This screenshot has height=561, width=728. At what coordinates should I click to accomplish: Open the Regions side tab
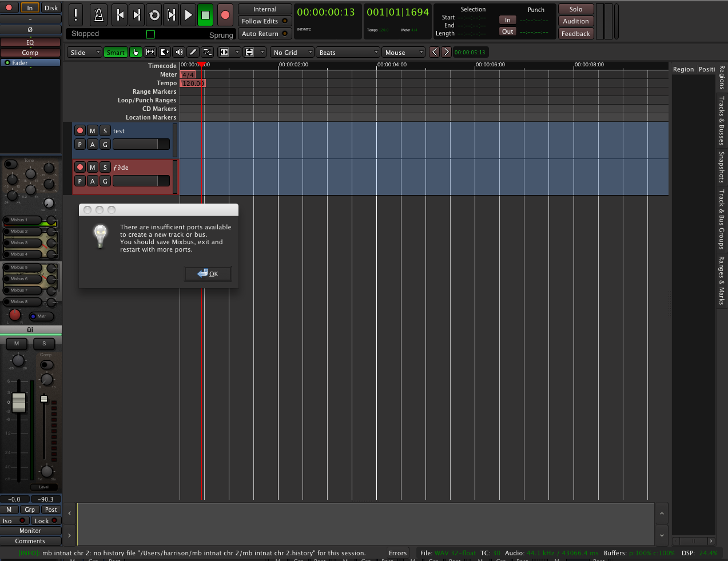pyautogui.click(x=722, y=77)
